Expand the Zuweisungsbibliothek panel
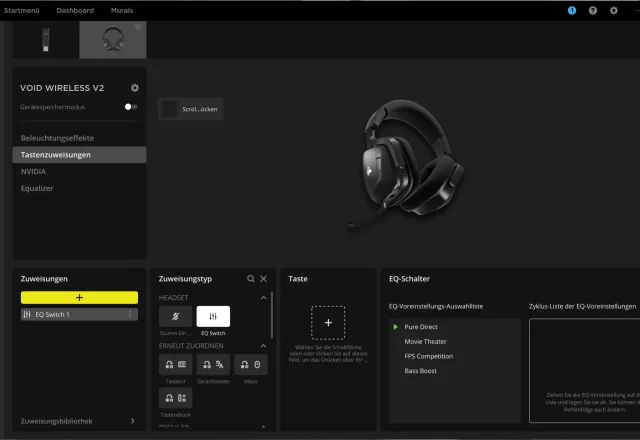The height and width of the screenshot is (440, 640). point(132,421)
